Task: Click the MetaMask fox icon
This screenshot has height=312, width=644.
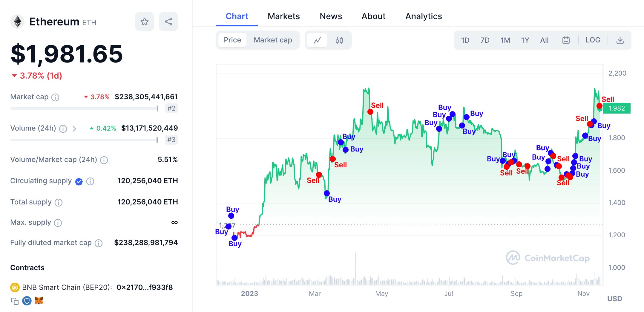Action: coord(39,301)
